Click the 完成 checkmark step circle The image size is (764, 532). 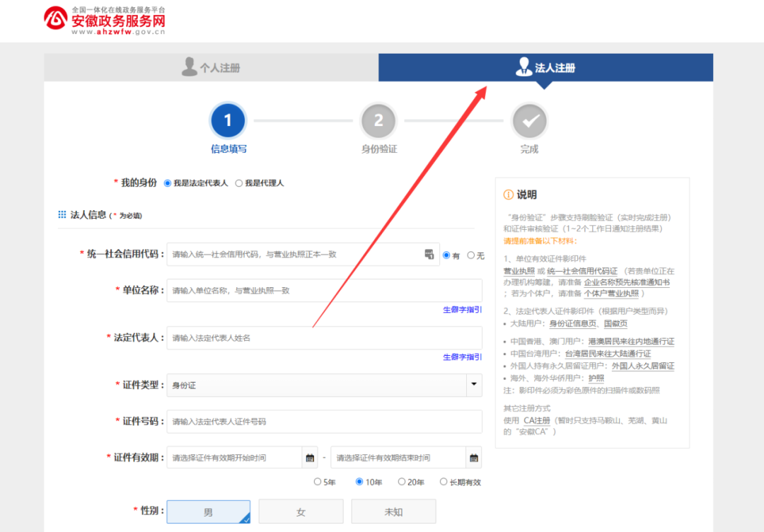click(529, 121)
